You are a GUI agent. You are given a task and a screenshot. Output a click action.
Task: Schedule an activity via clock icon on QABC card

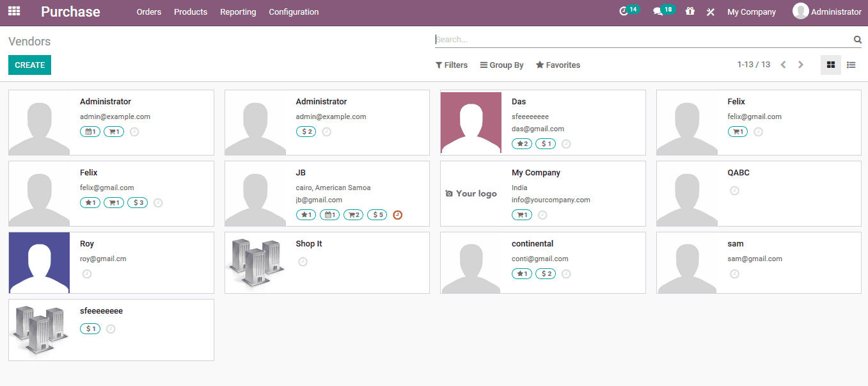734,190
